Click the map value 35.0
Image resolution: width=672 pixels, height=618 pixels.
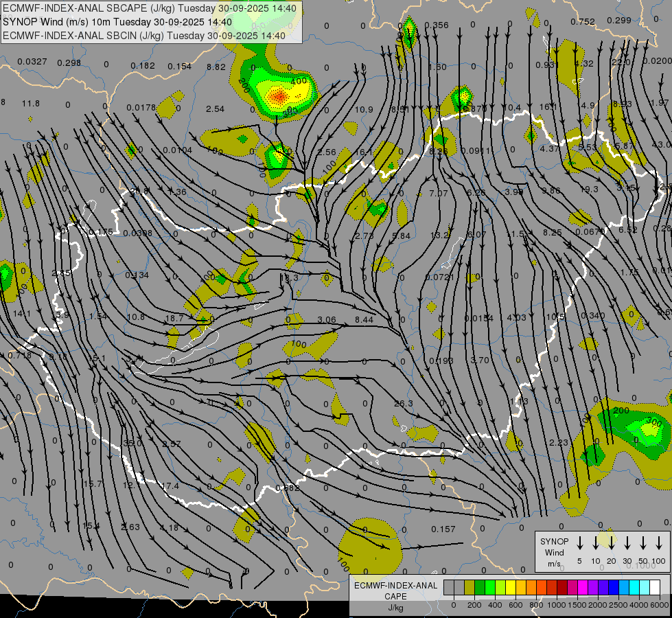coord(132,444)
